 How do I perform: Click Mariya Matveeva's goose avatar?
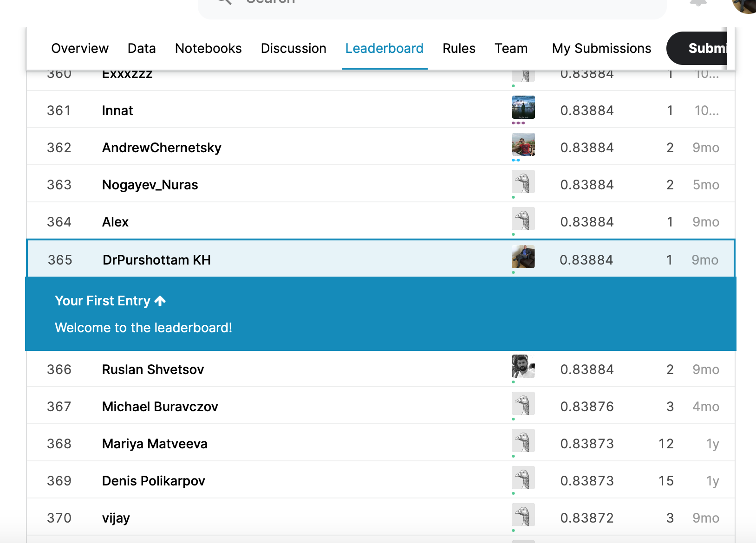tap(523, 441)
